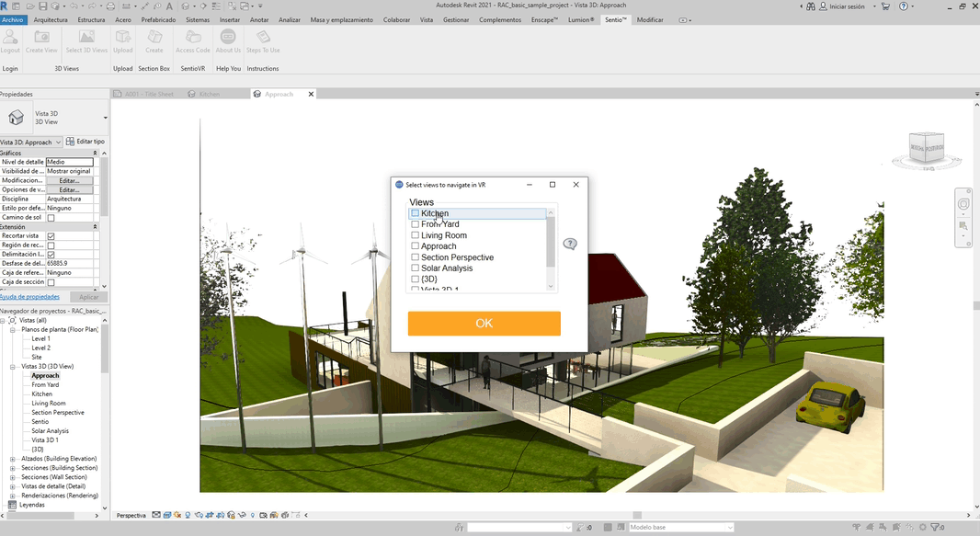Click the shopping cart icon in title bar
The height and width of the screenshot is (536, 980).
[885, 6]
